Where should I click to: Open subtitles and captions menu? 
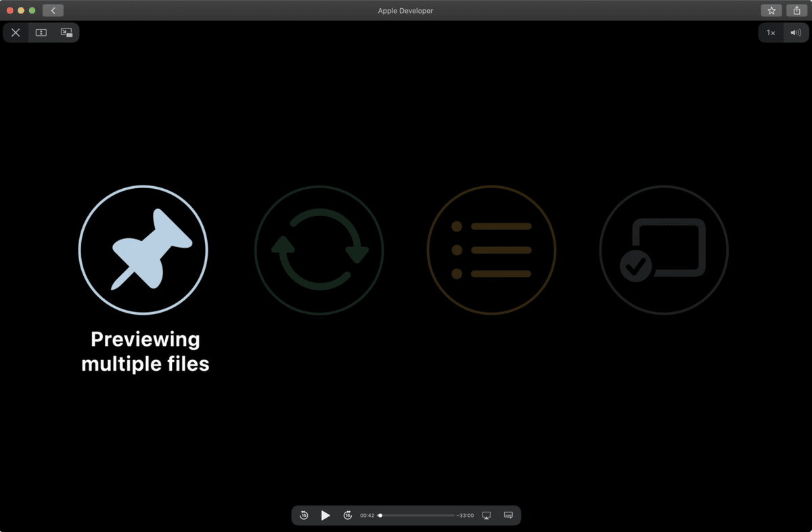(x=508, y=516)
